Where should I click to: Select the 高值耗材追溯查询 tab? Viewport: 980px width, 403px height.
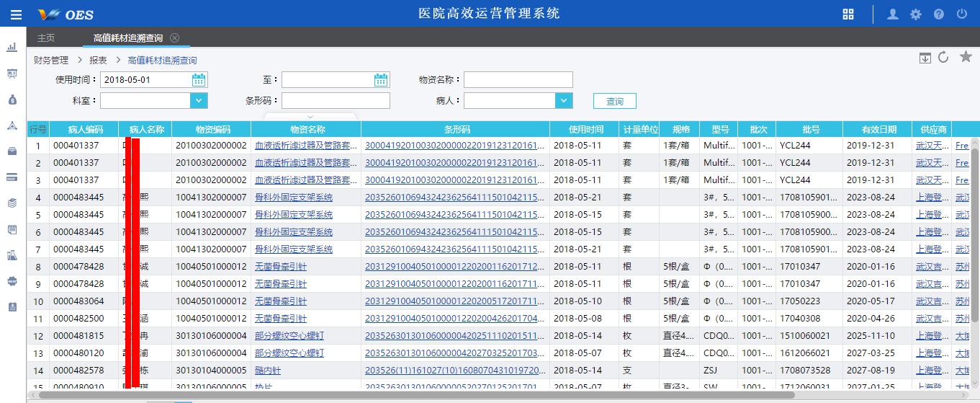pos(128,37)
